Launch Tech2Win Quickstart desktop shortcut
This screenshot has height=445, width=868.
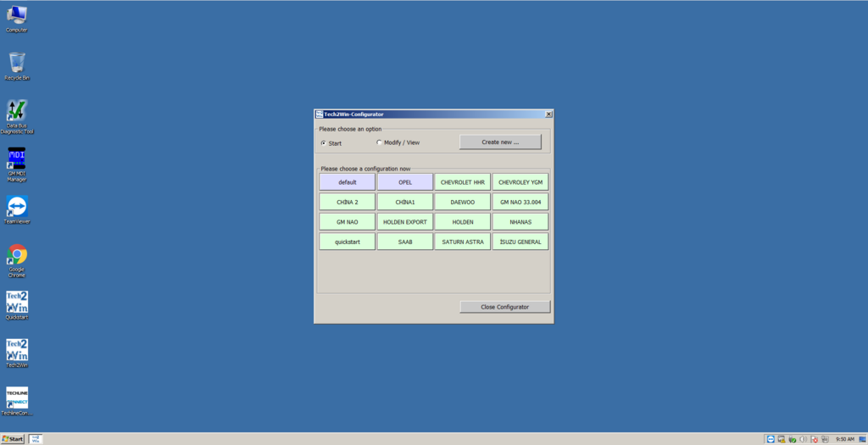pos(17,303)
